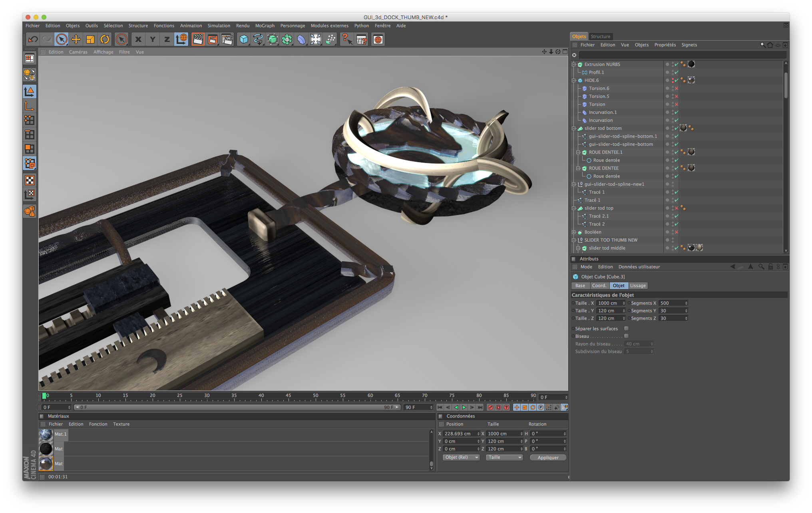
Task: Click the play forward button
Action: [464, 407]
